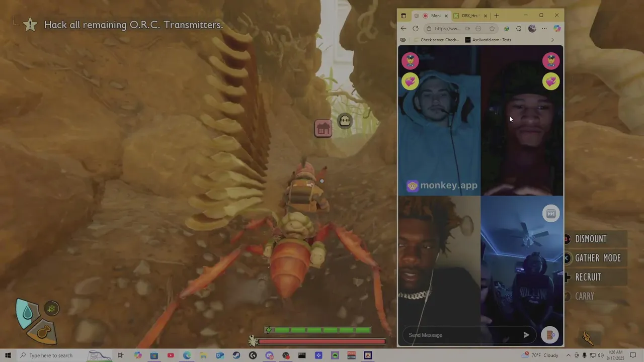Viewport: 644px width, 362px height.
Task: View site info lock icon
Action: coord(429,29)
